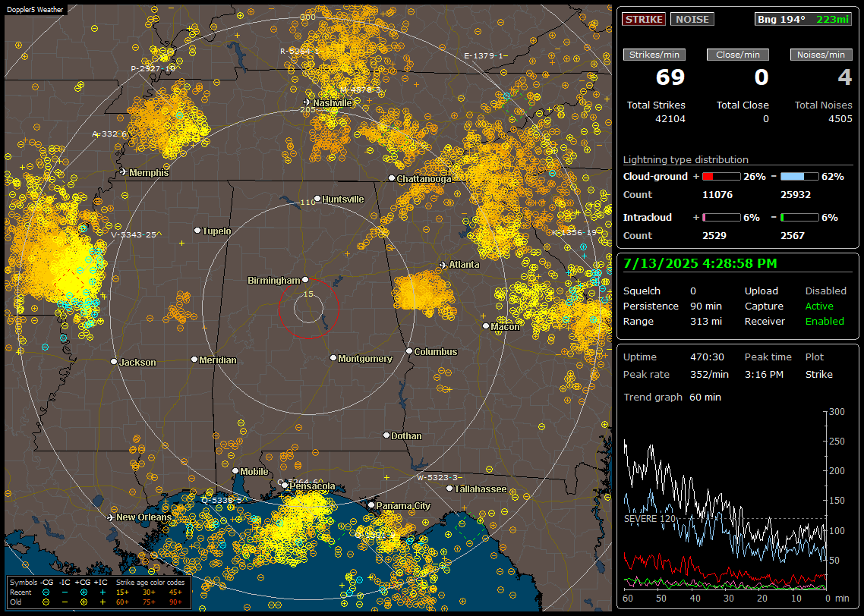Click the Atlanta airport plane icon

(443, 265)
